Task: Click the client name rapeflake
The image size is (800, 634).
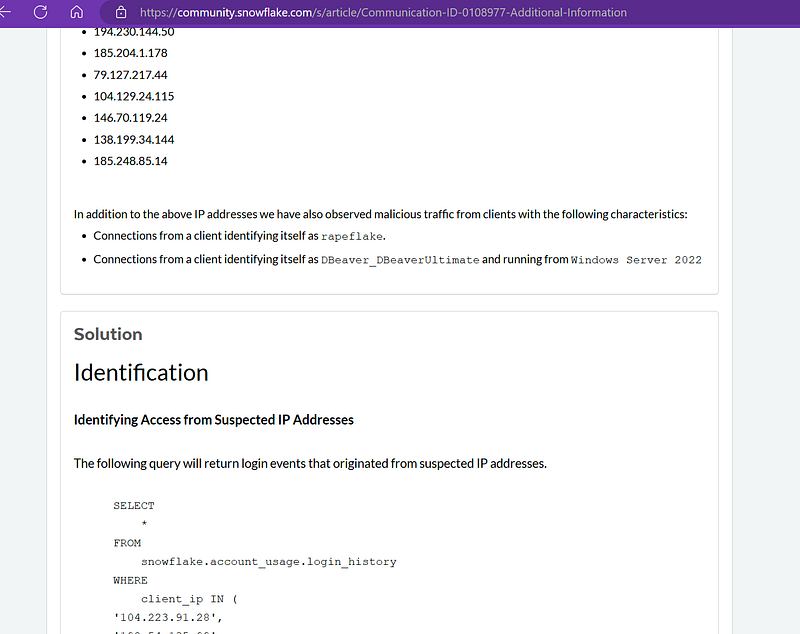Action: (x=352, y=236)
